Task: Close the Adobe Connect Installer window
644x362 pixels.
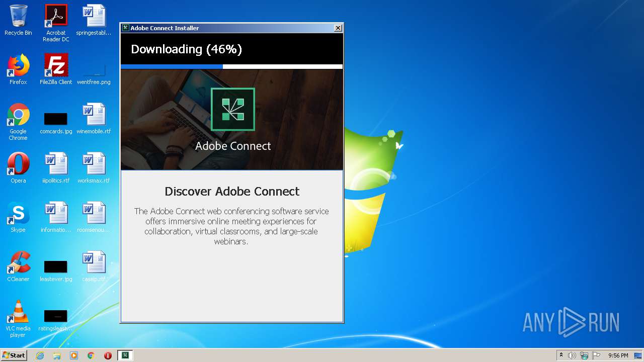Action: pyautogui.click(x=338, y=28)
